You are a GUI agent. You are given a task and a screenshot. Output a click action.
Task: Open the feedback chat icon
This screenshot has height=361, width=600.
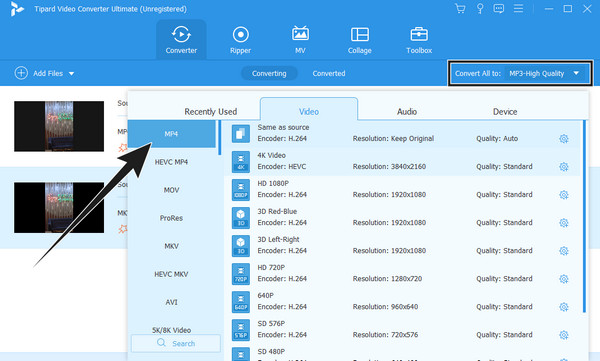pyautogui.click(x=499, y=8)
